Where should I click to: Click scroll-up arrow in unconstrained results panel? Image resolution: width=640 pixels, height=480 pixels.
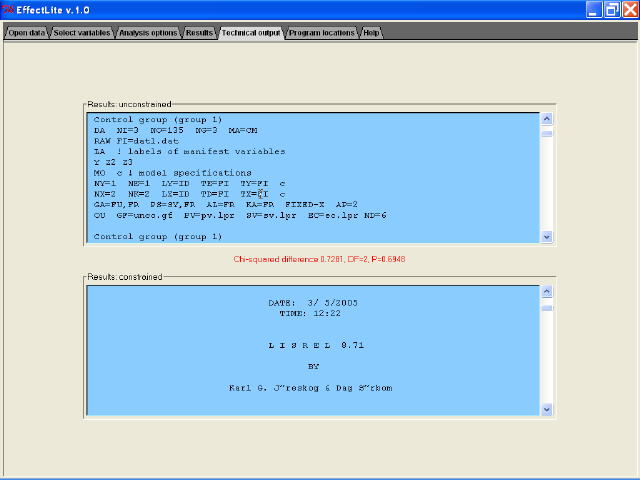546,119
